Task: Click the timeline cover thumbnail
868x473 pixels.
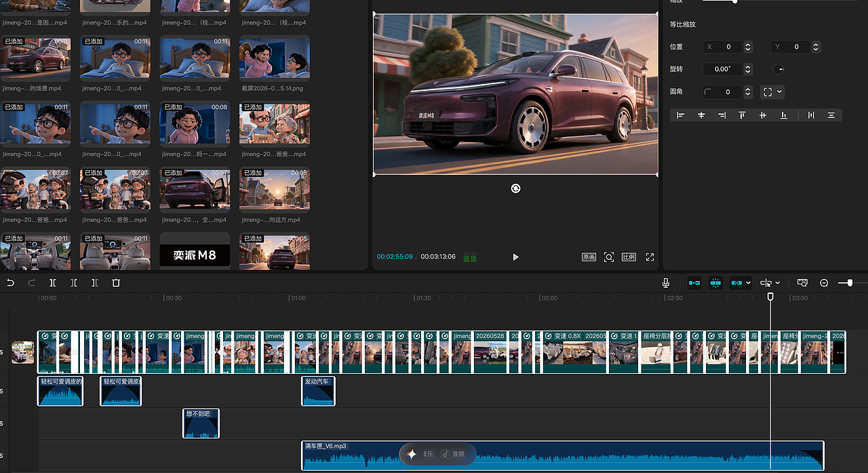Action: 23,352
